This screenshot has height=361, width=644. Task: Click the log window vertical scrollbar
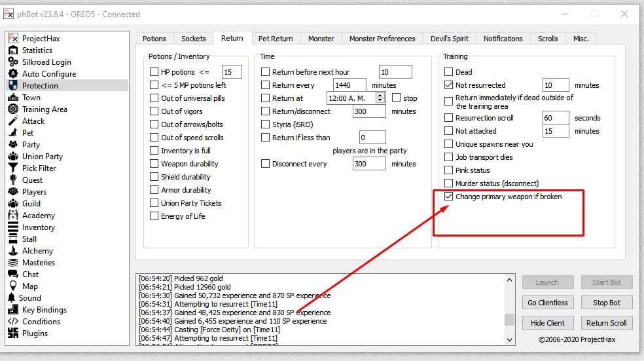coord(509,309)
